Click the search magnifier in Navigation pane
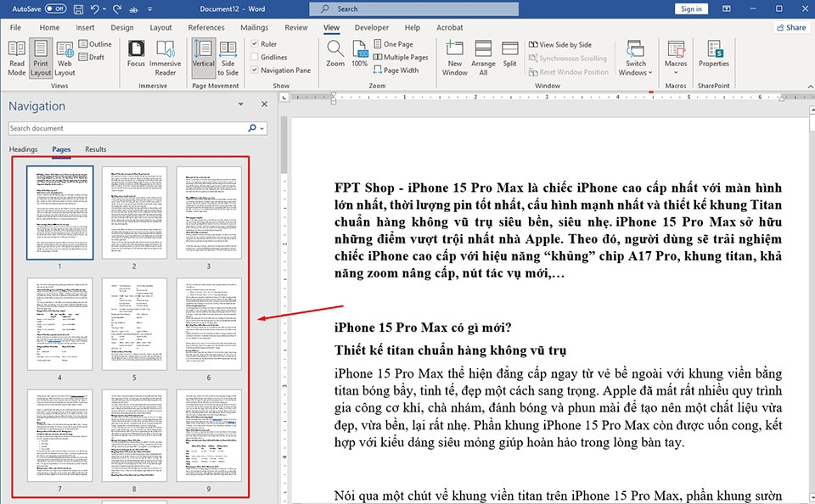This screenshot has height=504, width=815. click(252, 128)
